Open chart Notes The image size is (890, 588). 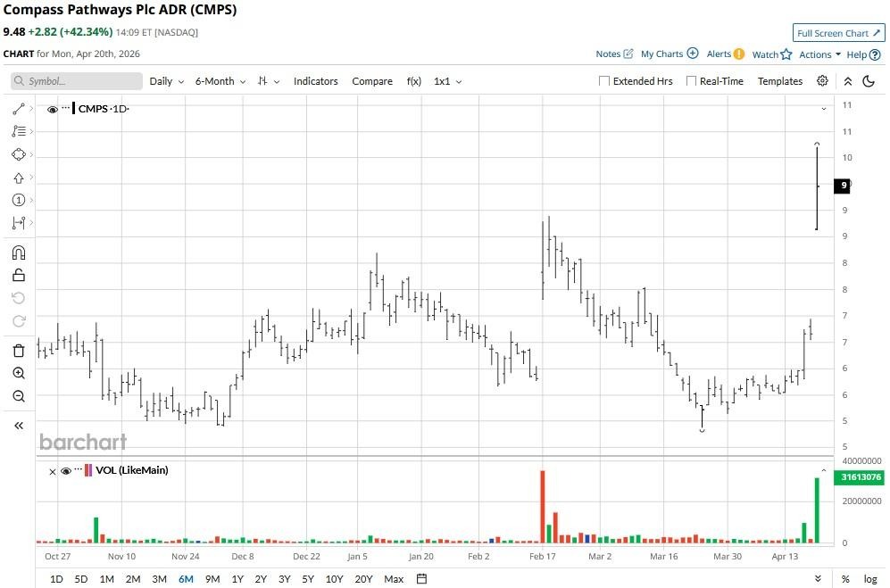pos(614,54)
